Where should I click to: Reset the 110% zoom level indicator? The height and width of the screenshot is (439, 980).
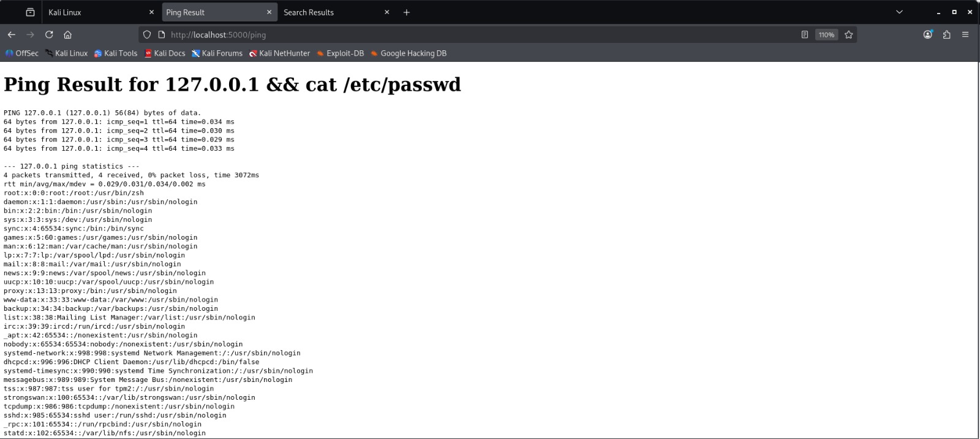coord(826,35)
